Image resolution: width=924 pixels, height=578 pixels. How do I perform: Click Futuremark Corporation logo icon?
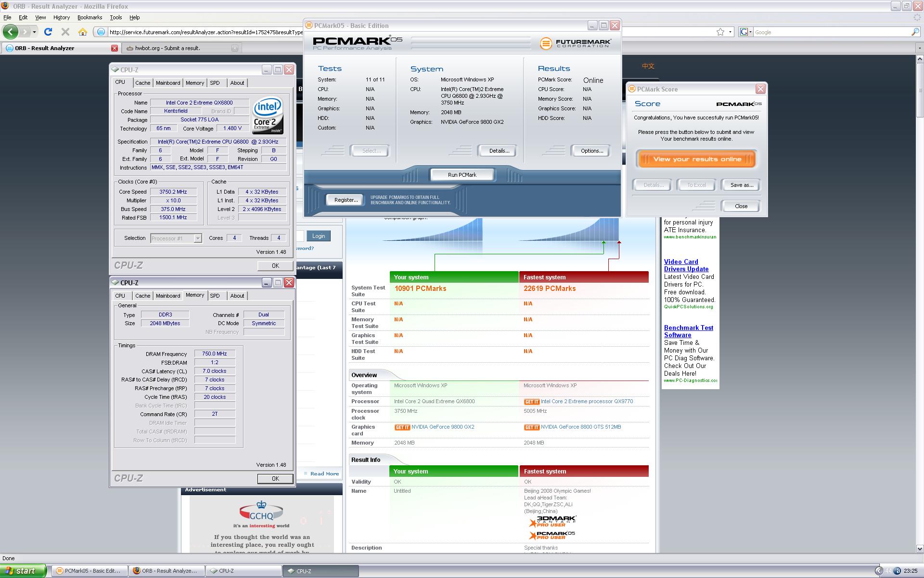546,44
